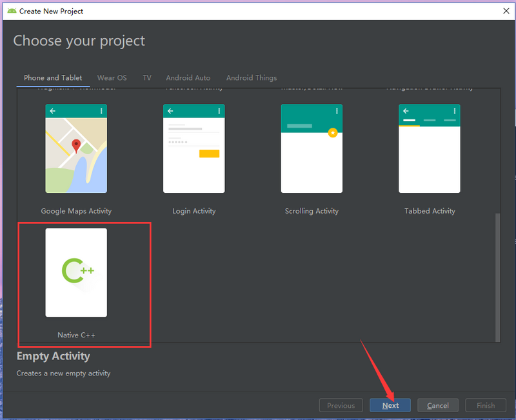
Task: Click the Scrolling Activity label
Action: pyautogui.click(x=312, y=211)
